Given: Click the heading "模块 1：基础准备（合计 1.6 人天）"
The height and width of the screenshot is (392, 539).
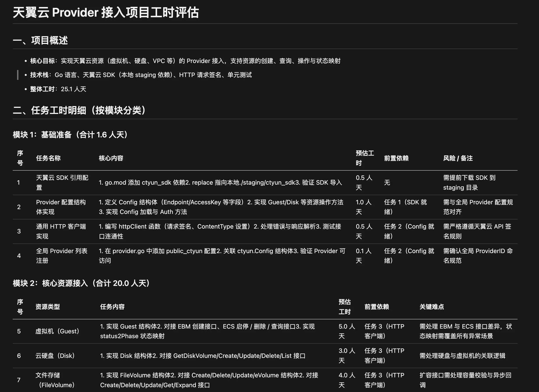Looking at the screenshot, I should (70, 135).
